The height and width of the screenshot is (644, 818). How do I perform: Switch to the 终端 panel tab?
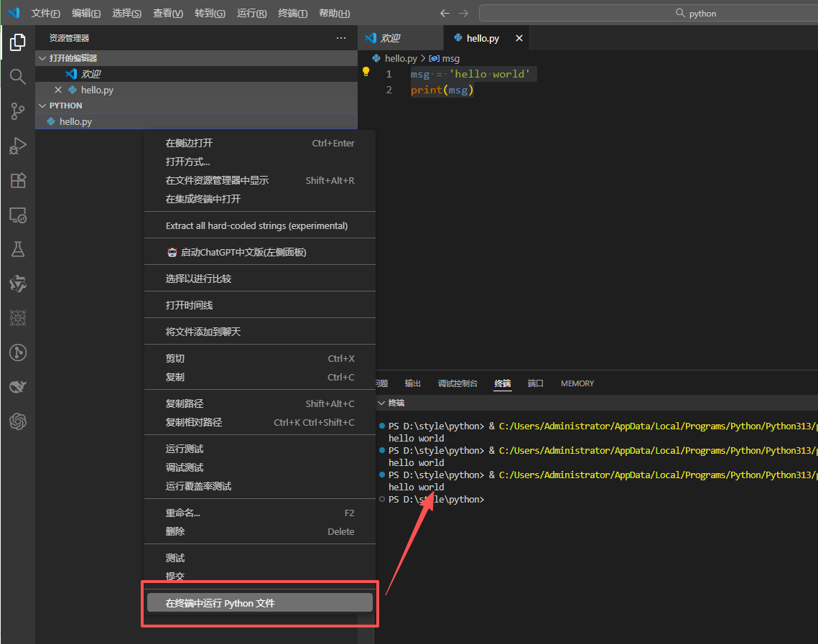coord(503,383)
